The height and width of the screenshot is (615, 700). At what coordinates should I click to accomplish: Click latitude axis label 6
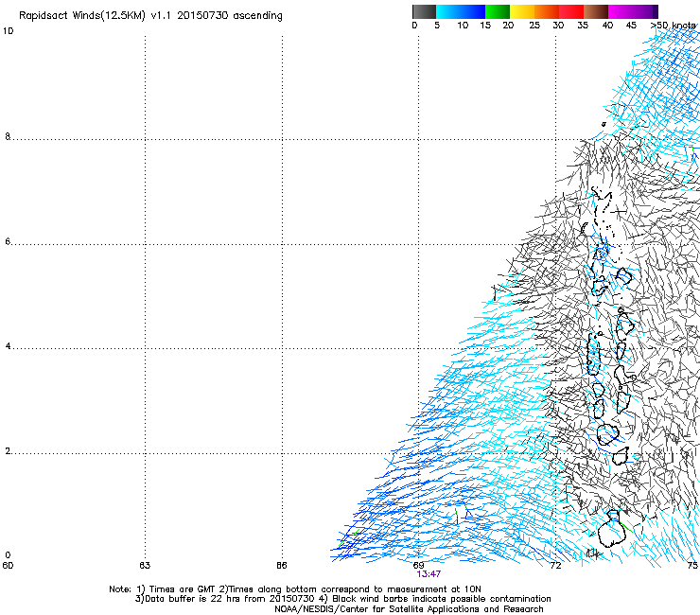[x=8, y=241]
